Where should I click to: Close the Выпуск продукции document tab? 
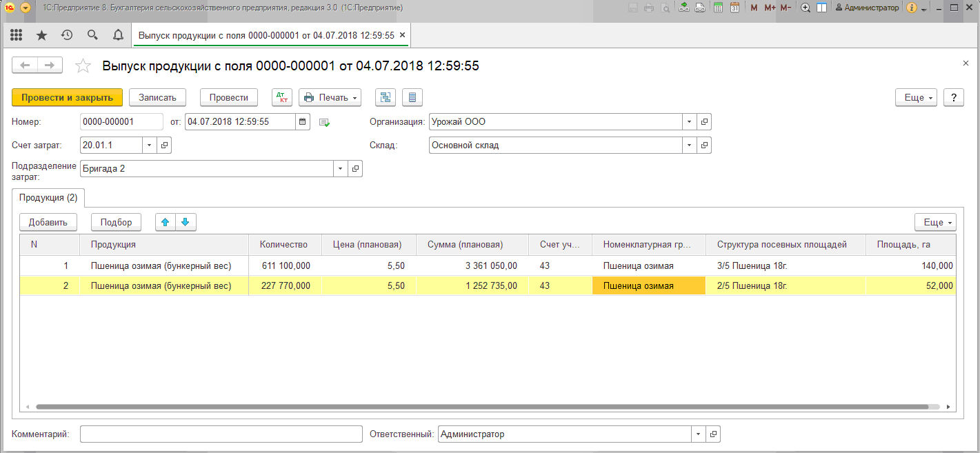point(403,35)
